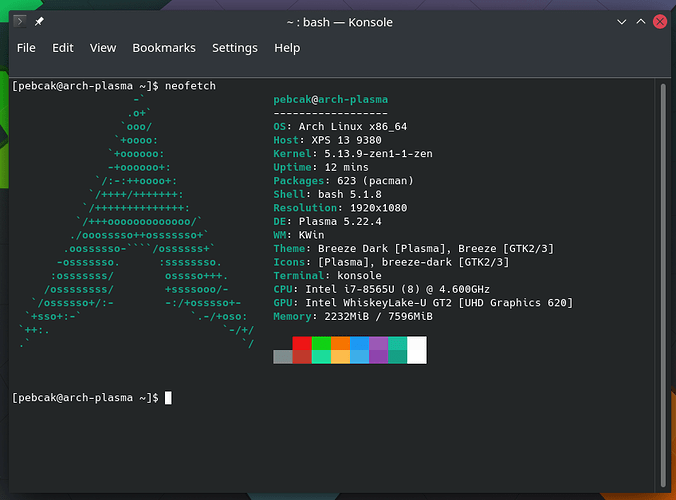Click the Konsole terminal icon in title bar
This screenshot has width=676, height=500.
click(19, 21)
